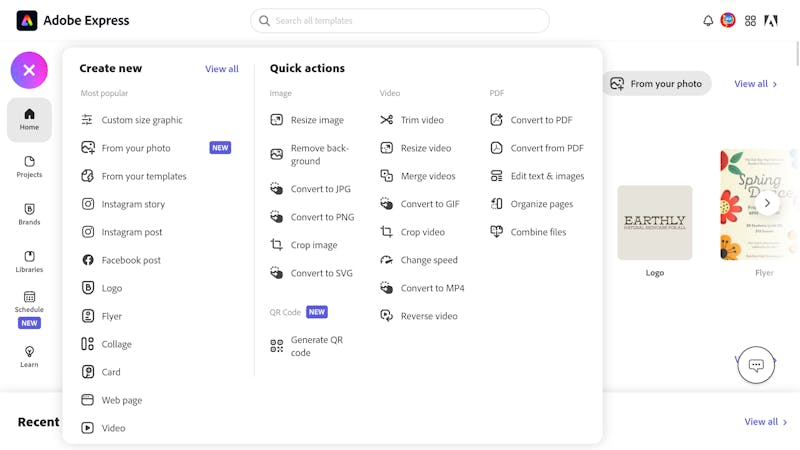The width and height of the screenshot is (800, 450).
Task: Open the apps grid switcher
Action: 750,21
